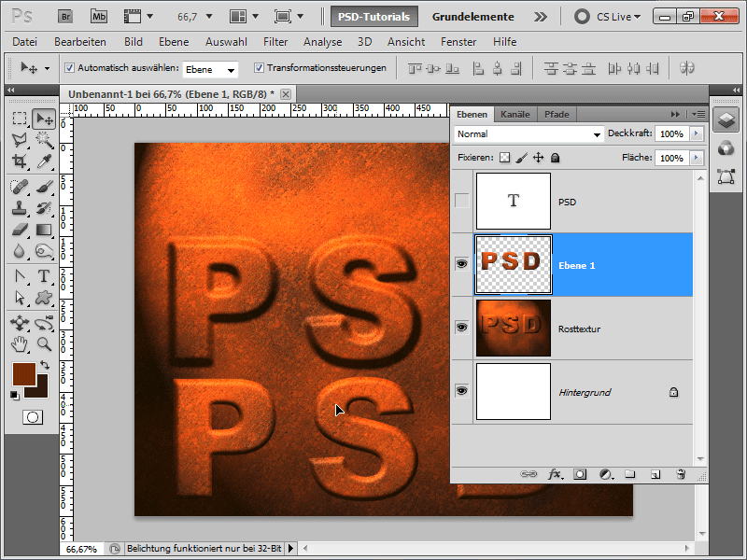Add a layer mask
The width and height of the screenshot is (747, 560).
[x=580, y=474]
